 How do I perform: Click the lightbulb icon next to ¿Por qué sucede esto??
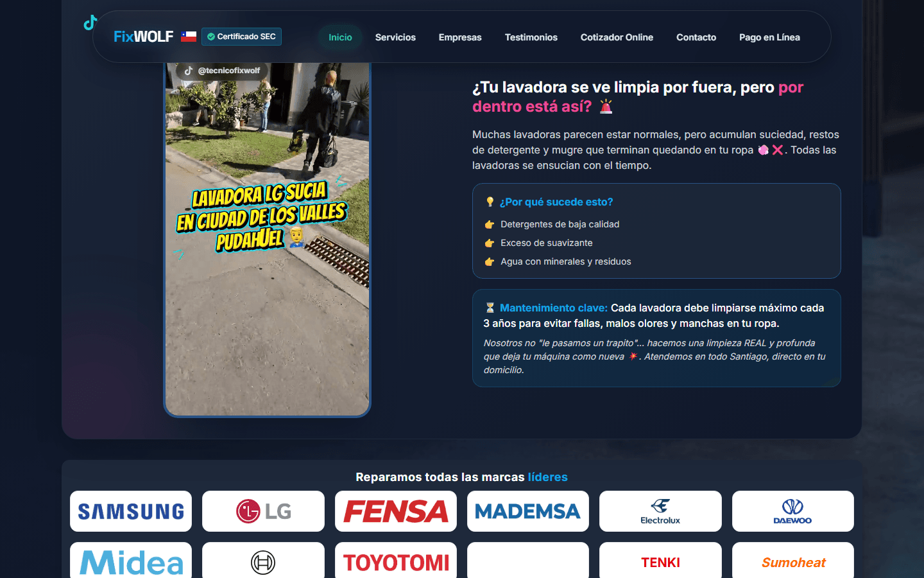click(x=490, y=202)
